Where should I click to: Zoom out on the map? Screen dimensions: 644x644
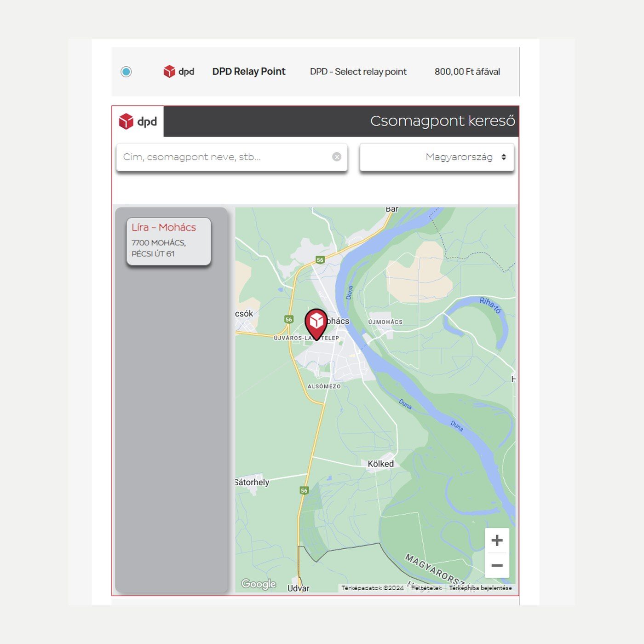click(x=497, y=565)
